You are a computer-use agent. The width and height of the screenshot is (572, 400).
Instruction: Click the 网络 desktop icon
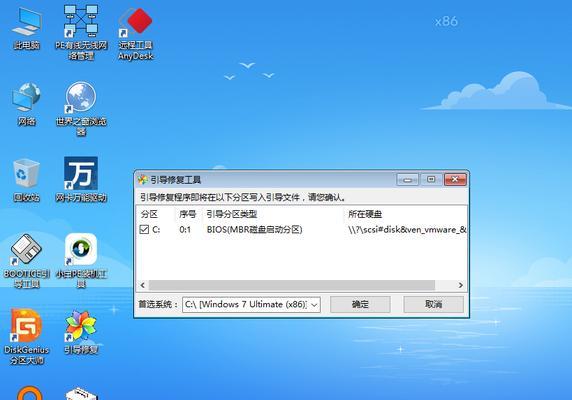[26, 105]
